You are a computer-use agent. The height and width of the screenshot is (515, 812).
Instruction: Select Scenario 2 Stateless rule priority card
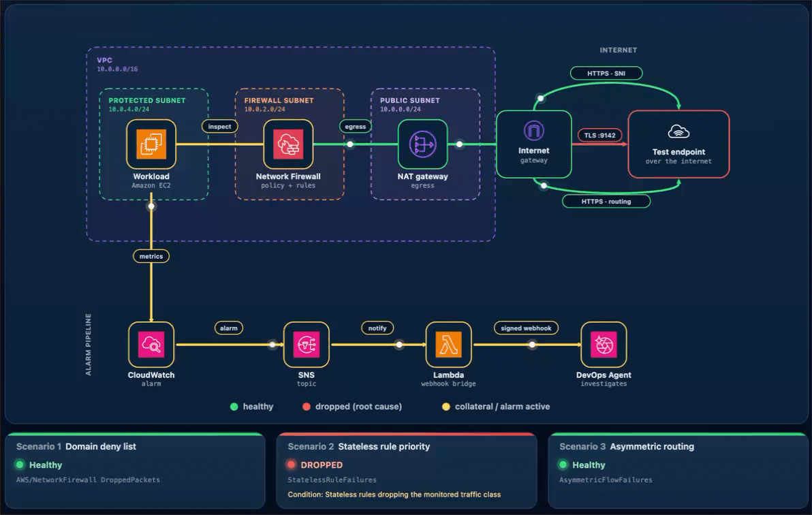pyautogui.click(x=407, y=471)
